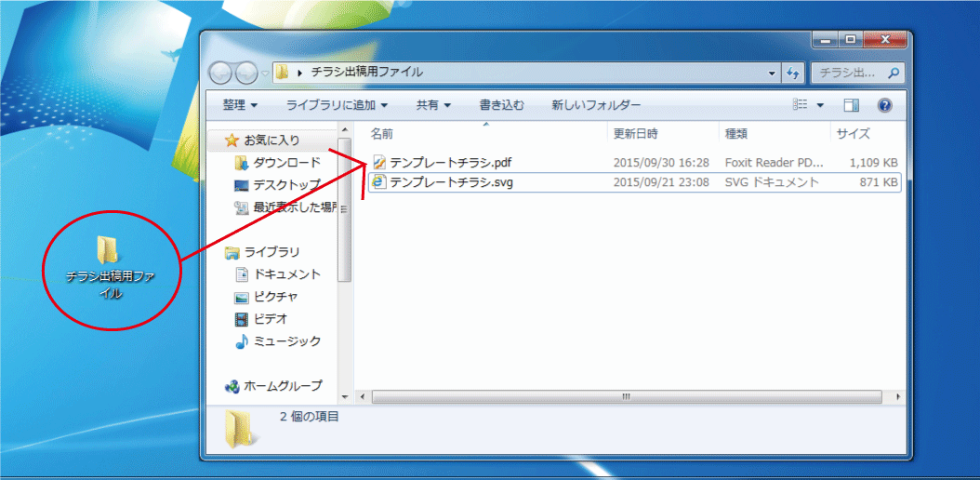The width and height of the screenshot is (980, 480).
Task: Click the 1,109 KB size cell
Action: click(x=874, y=163)
